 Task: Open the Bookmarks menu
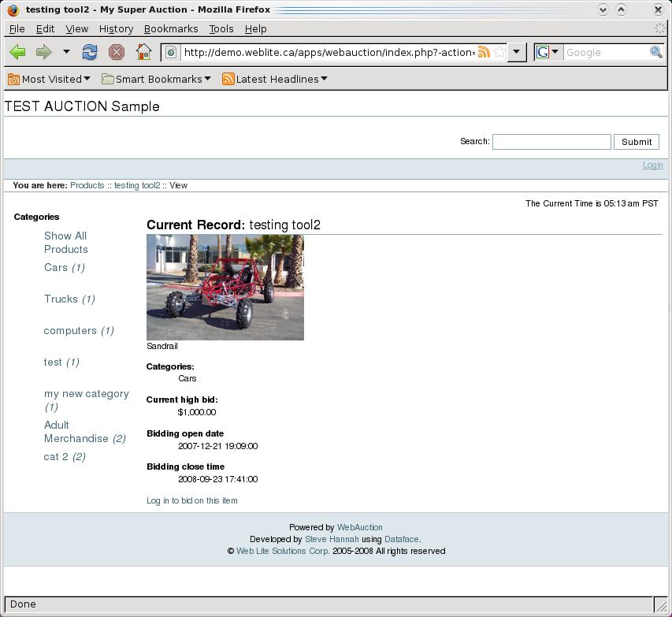coord(171,28)
